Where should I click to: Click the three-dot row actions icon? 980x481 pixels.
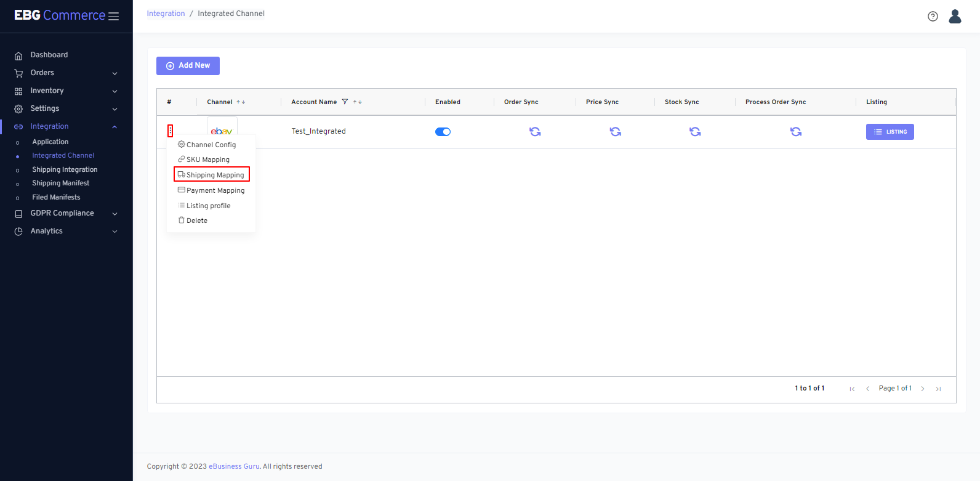coord(171,131)
